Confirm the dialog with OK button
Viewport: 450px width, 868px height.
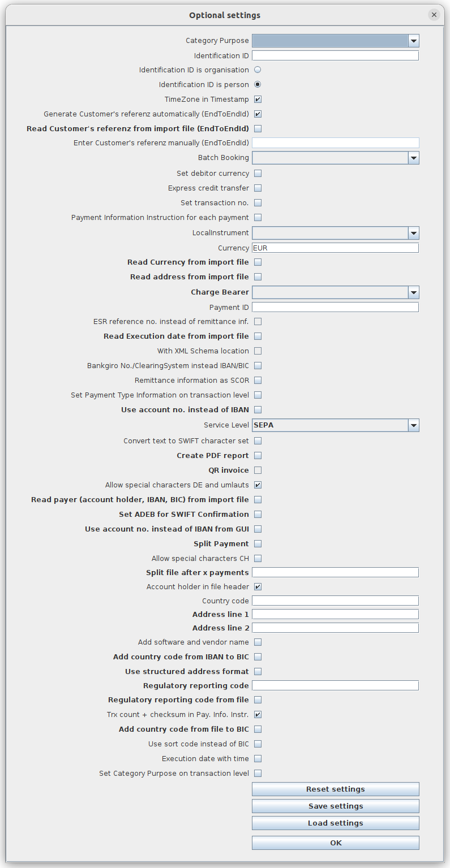[335, 843]
